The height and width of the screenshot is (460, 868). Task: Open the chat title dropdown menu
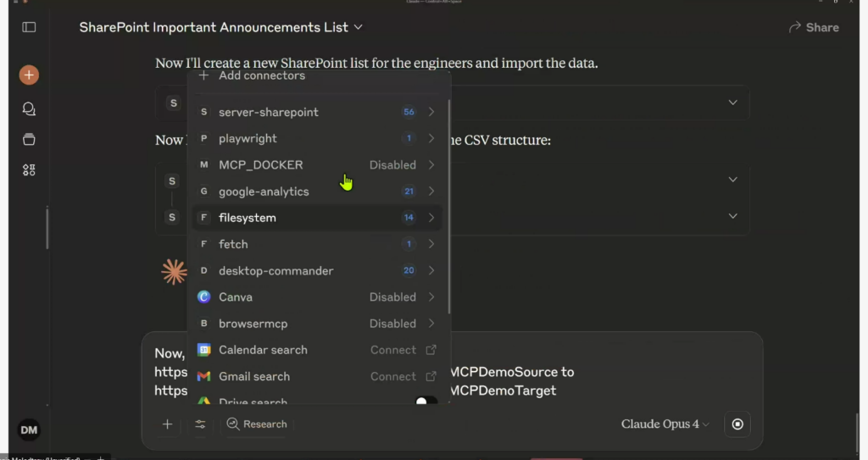tap(359, 26)
